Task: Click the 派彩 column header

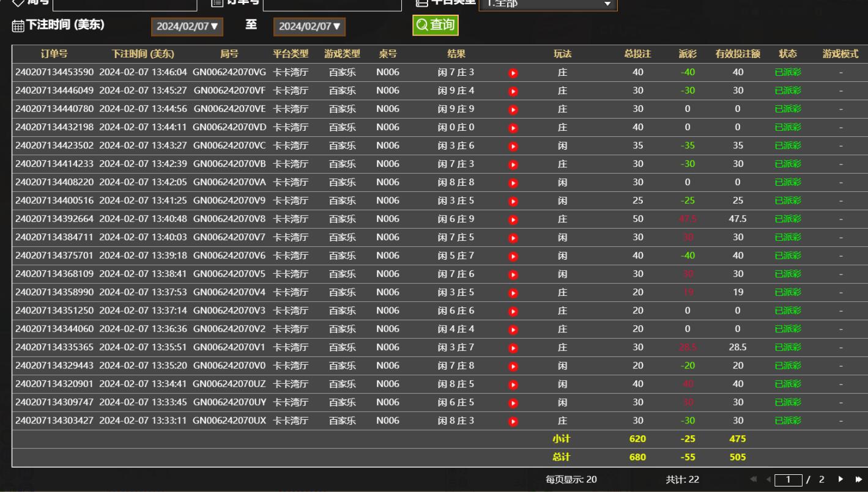Action: pyautogui.click(x=688, y=54)
